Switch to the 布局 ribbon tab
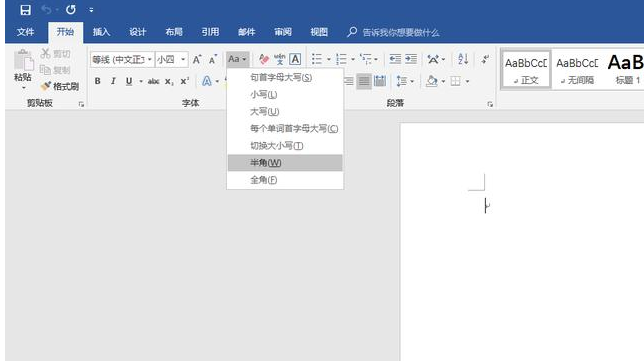Image resolution: width=644 pixels, height=361 pixels. (x=174, y=32)
